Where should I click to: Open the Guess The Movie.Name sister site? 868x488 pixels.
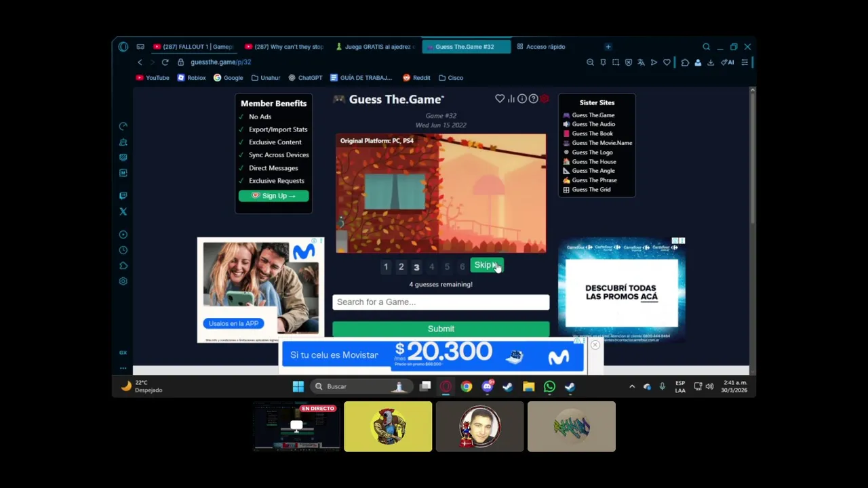click(597, 143)
